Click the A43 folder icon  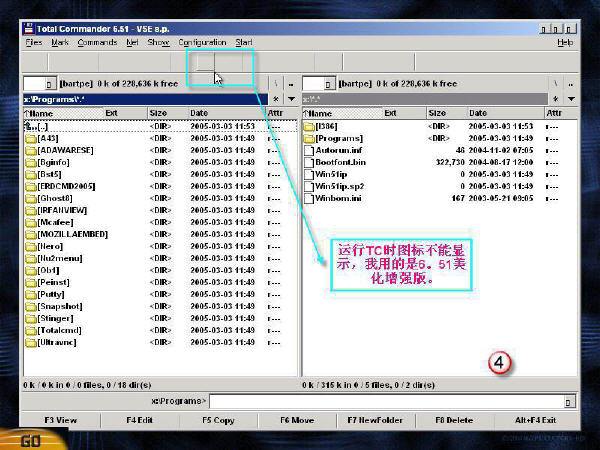click(x=30, y=138)
